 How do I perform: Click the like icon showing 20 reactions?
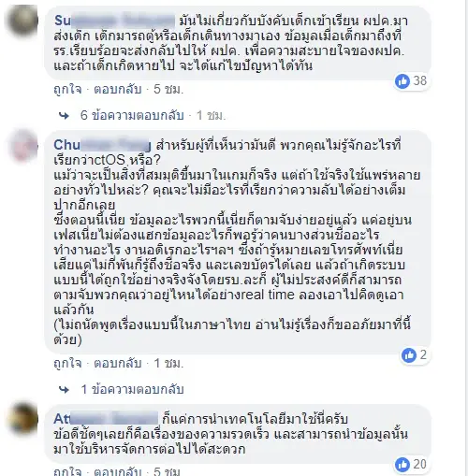point(402,465)
